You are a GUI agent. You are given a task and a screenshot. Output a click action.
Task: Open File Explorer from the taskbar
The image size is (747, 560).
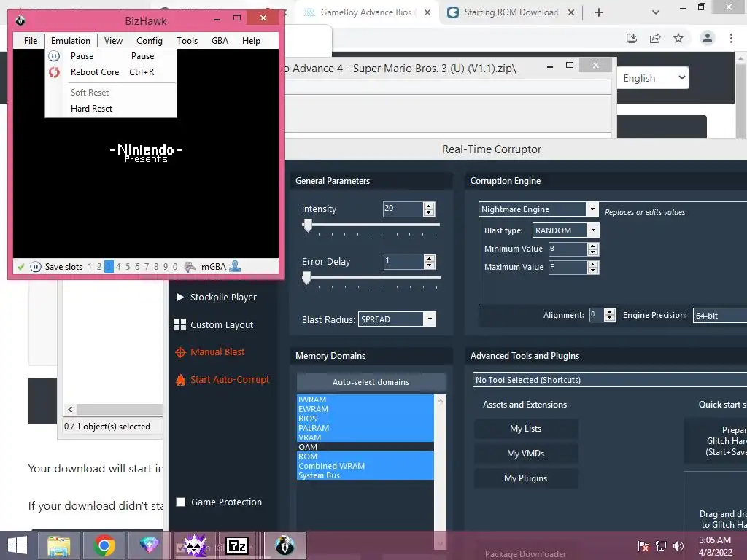click(x=58, y=545)
